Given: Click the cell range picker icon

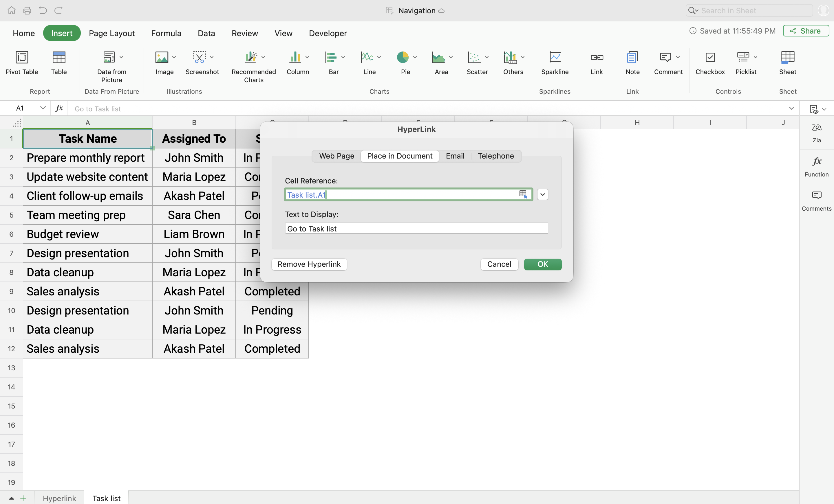Looking at the screenshot, I should [523, 194].
